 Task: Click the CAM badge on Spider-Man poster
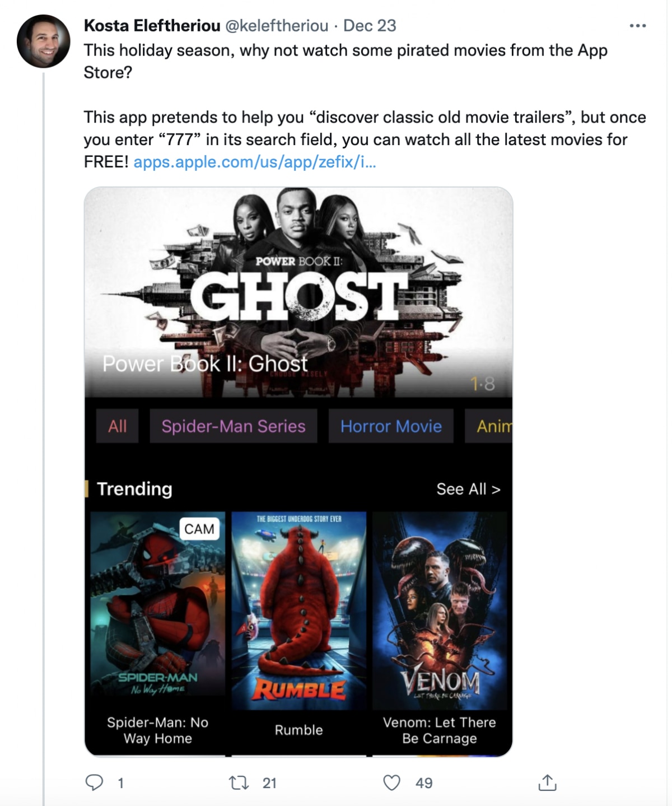click(199, 529)
